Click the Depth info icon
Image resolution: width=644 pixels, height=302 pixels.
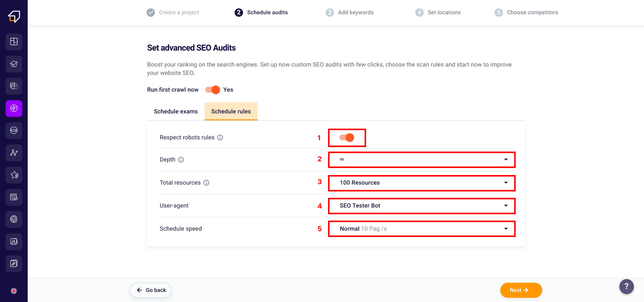[181, 160]
